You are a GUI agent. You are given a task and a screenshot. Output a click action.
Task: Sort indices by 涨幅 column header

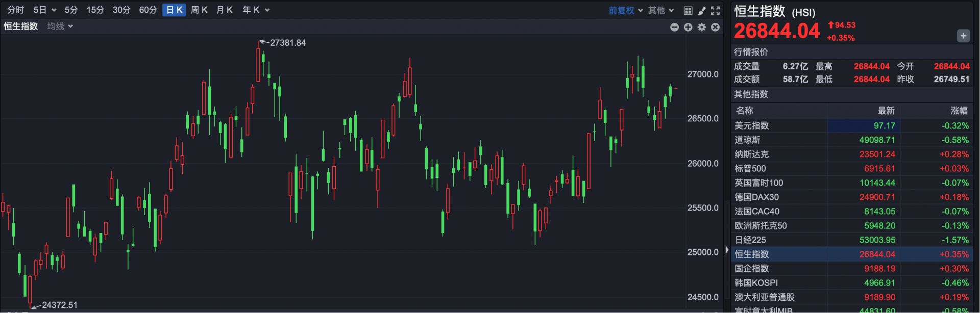959,111
